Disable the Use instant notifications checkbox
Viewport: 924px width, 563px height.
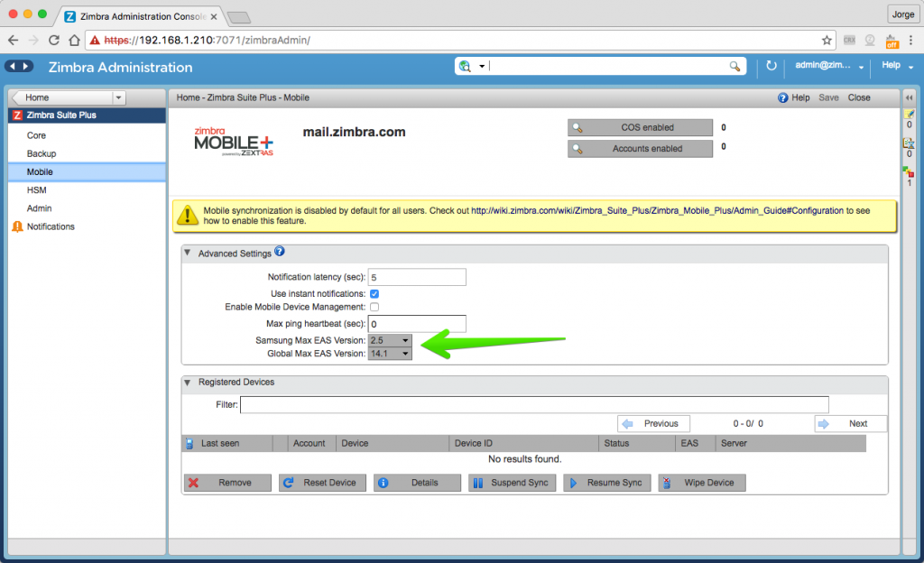click(374, 294)
